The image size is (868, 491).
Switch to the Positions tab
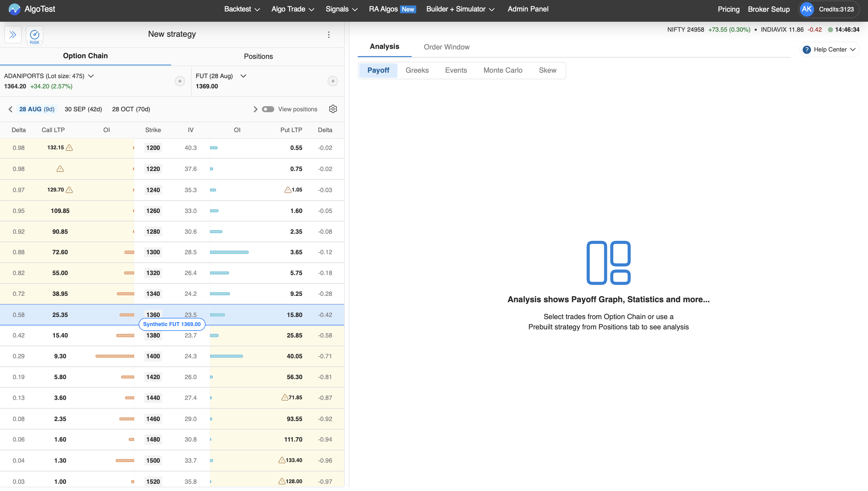coord(258,56)
